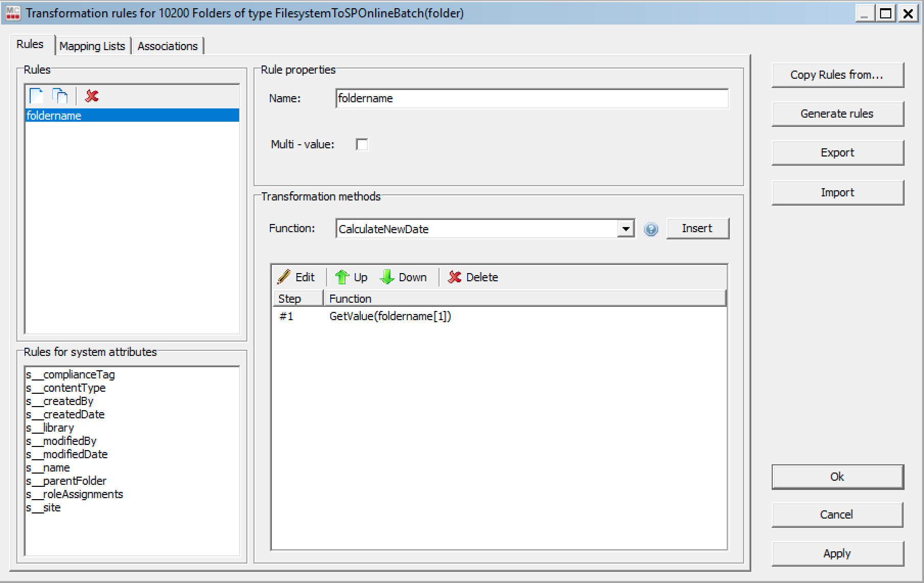Focus the rule Name text field
The width and height of the screenshot is (924, 583).
click(x=532, y=98)
